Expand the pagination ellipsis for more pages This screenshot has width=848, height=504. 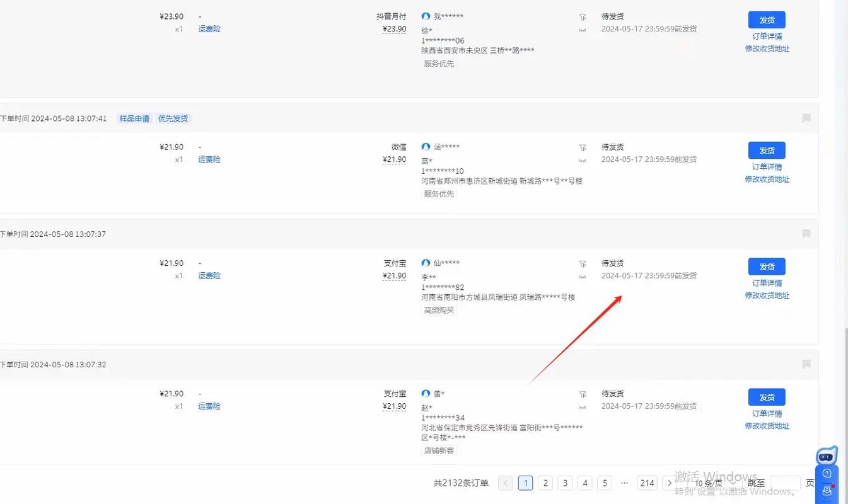tap(624, 483)
